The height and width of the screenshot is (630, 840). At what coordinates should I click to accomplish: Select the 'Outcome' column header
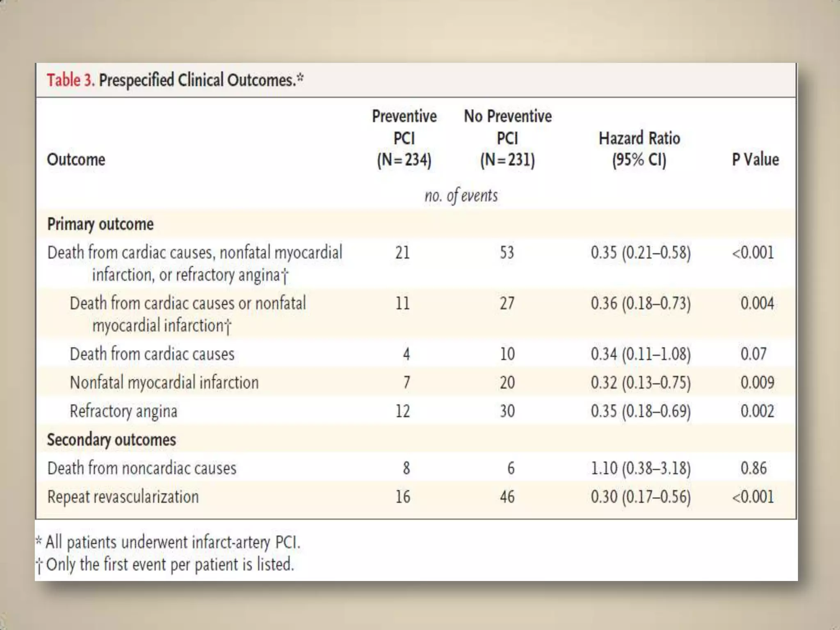[76, 160]
